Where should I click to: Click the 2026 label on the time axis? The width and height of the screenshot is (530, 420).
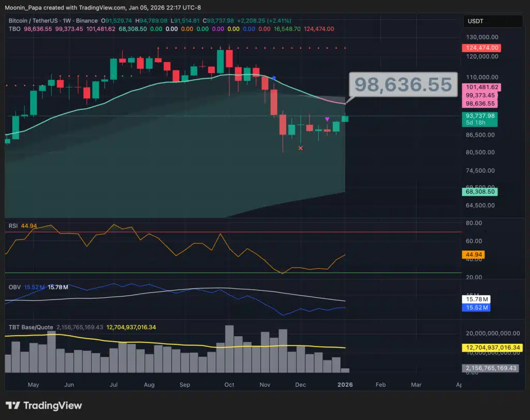(345, 385)
